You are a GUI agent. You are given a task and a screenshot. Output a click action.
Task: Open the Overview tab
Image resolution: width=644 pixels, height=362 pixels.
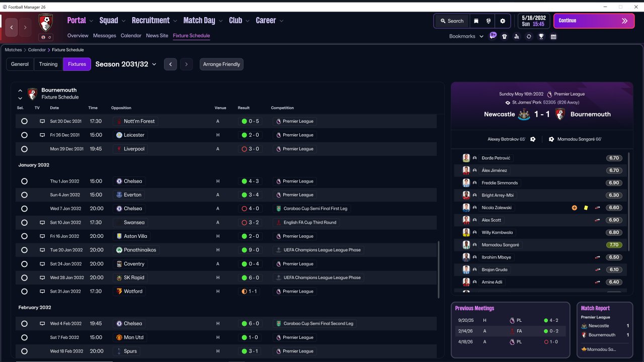78,36
